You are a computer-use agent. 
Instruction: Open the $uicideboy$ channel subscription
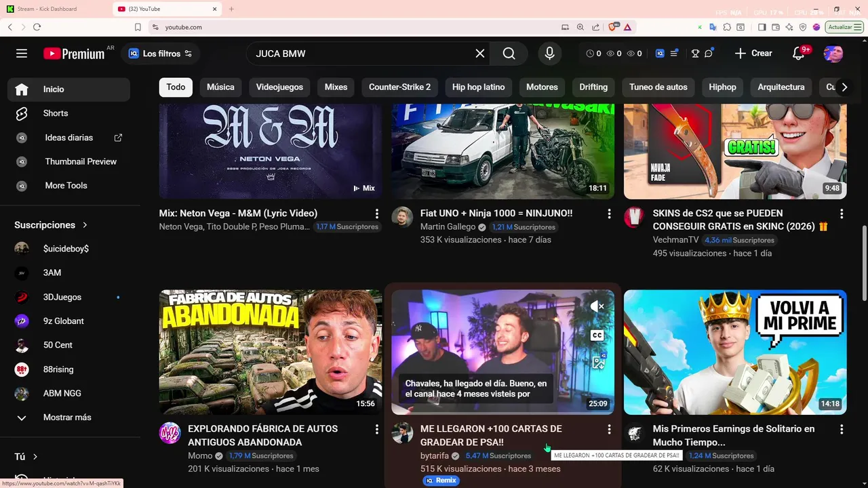pos(69,249)
